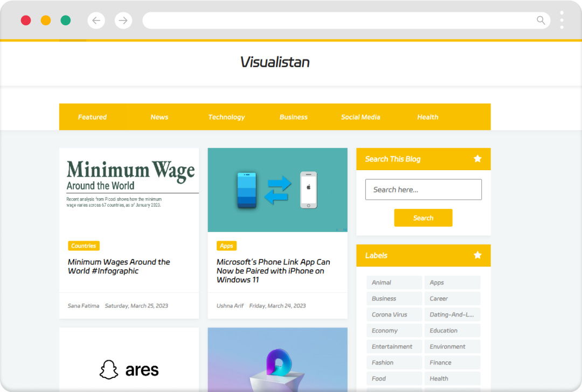Click the date Saturday, March 25, 2023
582x392 pixels.
136,306
